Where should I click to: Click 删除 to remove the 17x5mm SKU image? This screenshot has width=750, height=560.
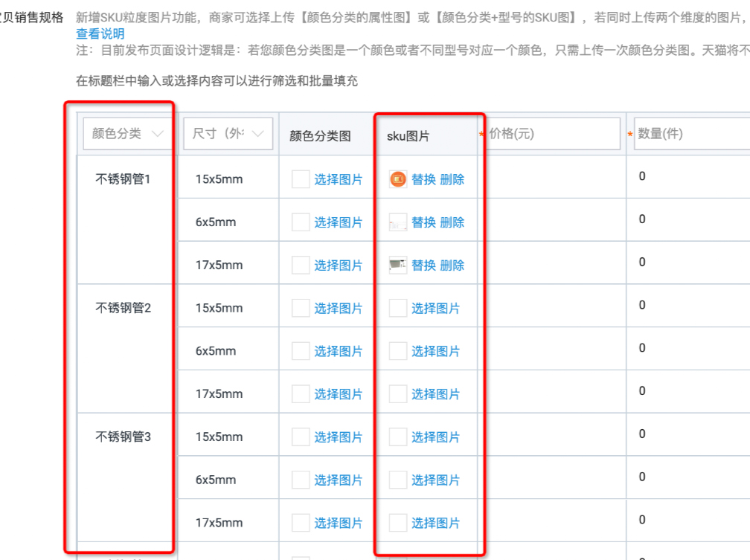[x=452, y=263]
